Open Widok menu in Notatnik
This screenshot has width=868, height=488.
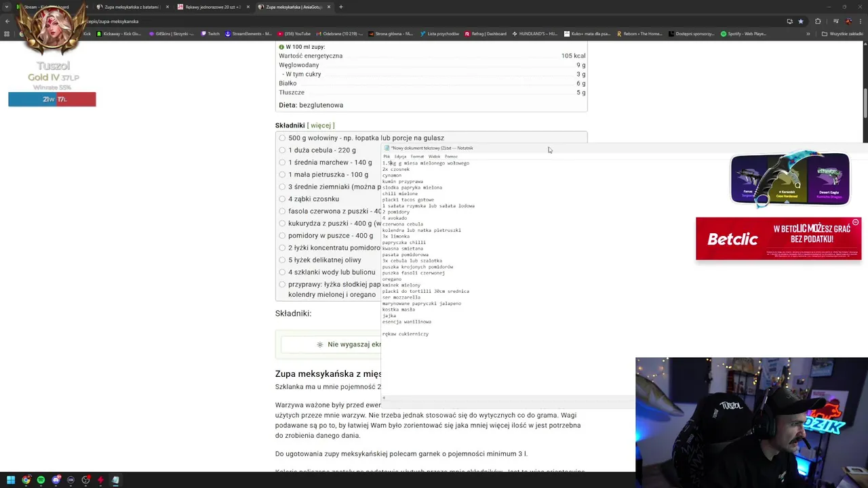pyautogui.click(x=434, y=157)
